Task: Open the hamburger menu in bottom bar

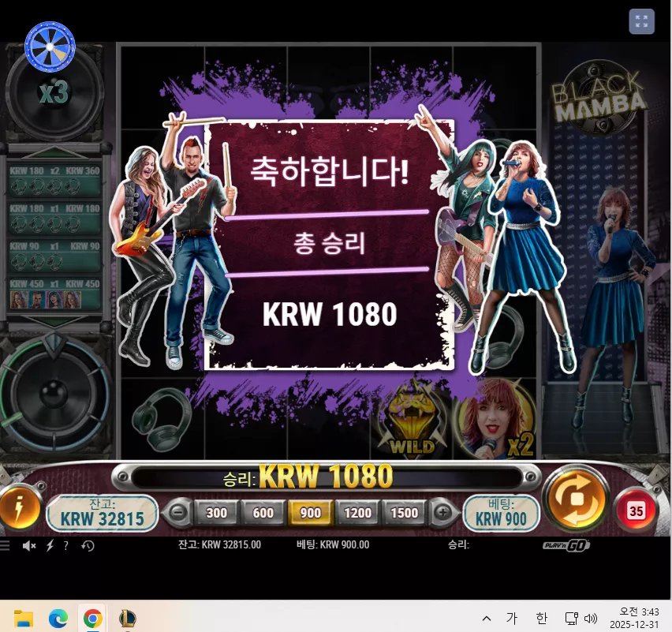Action: pos(5,545)
